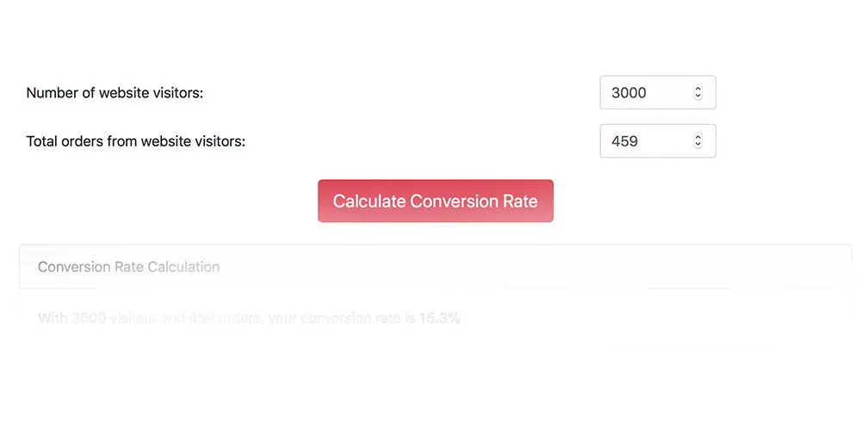Click the 3000 value inside the visitors field
The image size is (868, 428).
click(629, 93)
